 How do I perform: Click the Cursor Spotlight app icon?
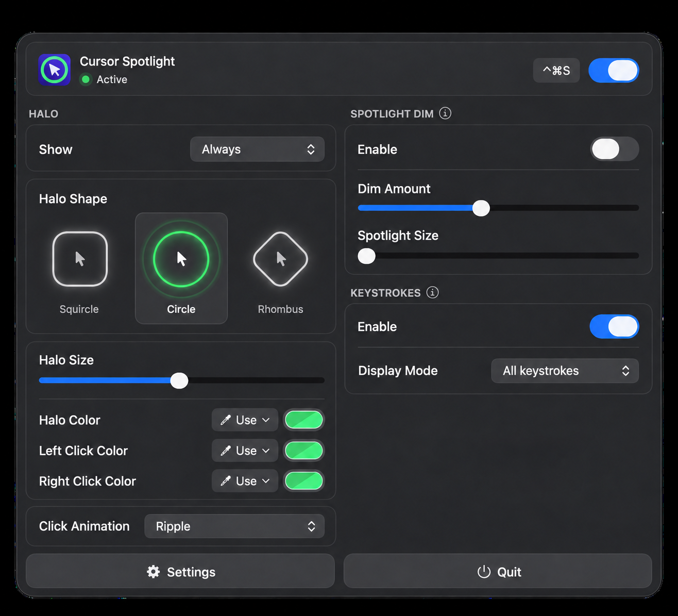tap(55, 70)
